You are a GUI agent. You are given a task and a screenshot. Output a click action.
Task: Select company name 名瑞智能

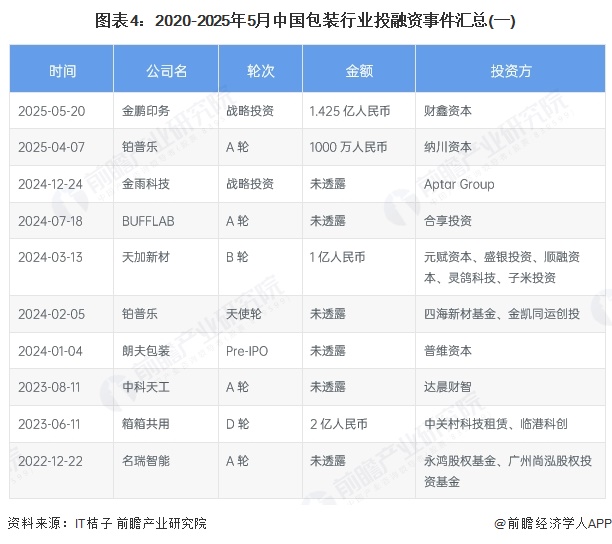tap(146, 461)
